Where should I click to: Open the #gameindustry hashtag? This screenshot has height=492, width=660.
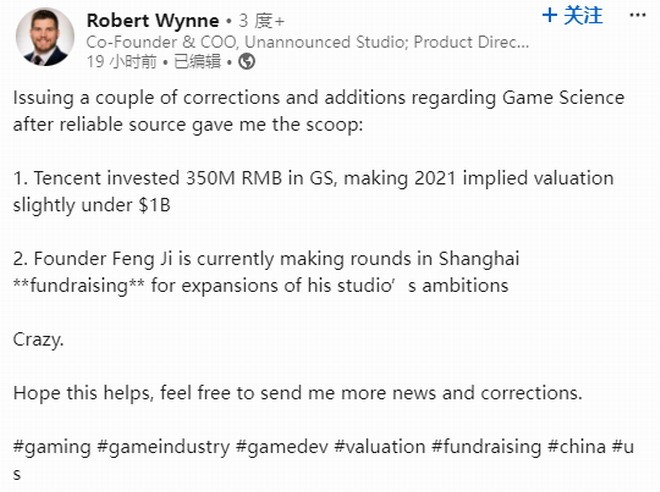[163, 447]
